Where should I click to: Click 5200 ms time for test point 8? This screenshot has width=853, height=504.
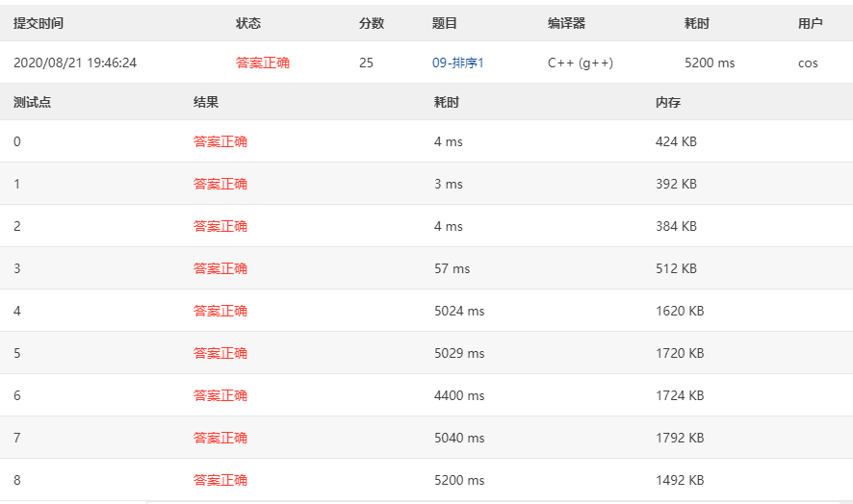click(459, 481)
